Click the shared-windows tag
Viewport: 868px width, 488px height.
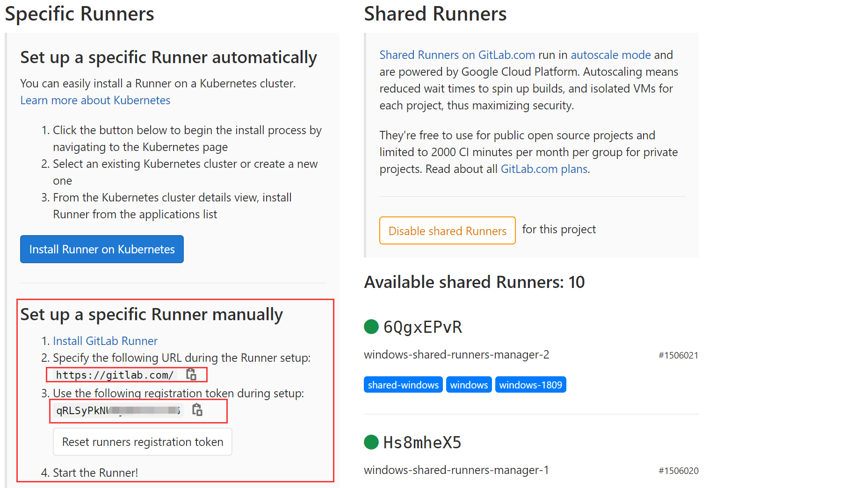pyautogui.click(x=403, y=385)
